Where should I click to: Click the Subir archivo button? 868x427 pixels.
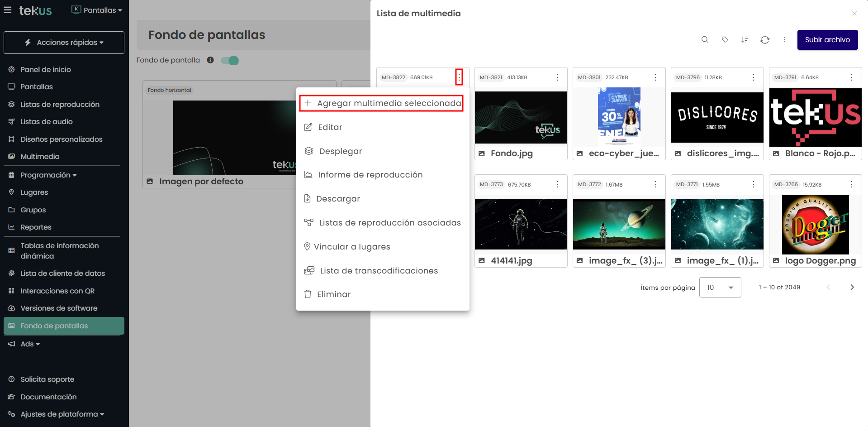(827, 40)
